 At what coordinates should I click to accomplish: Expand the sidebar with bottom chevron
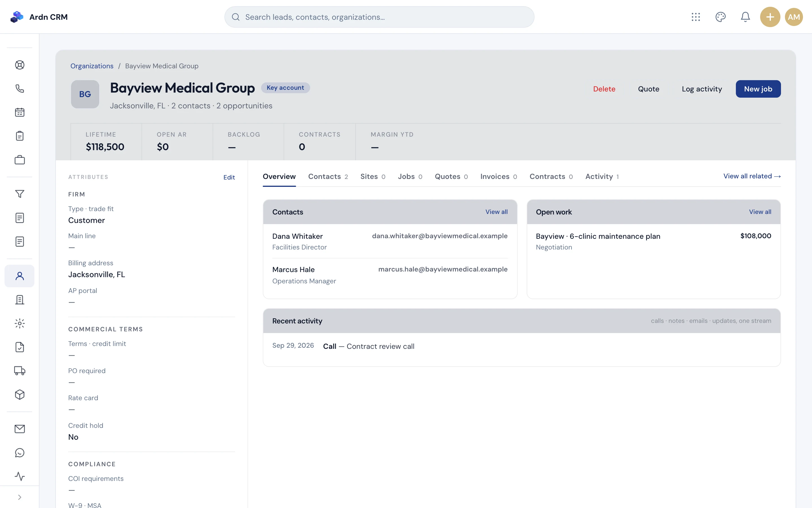pyautogui.click(x=19, y=497)
